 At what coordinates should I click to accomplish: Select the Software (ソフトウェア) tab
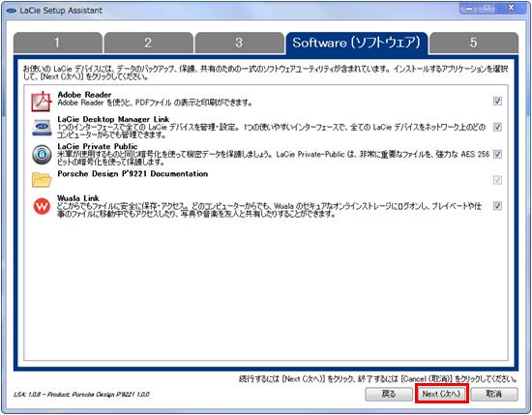pos(357,43)
